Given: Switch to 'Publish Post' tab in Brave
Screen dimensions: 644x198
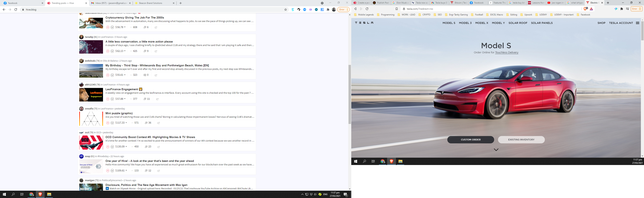Looking at the screenshot, I should (x=381, y=3).
